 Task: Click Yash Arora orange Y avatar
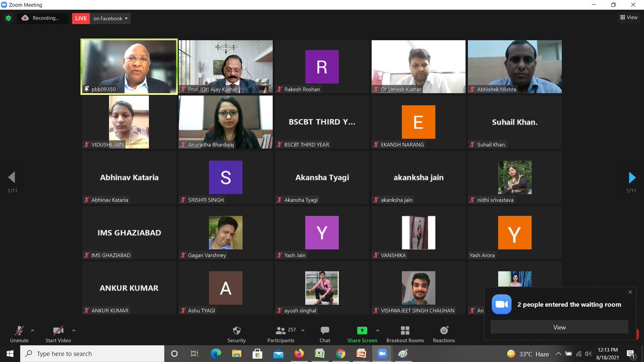pyautogui.click(x=515, y=233)
